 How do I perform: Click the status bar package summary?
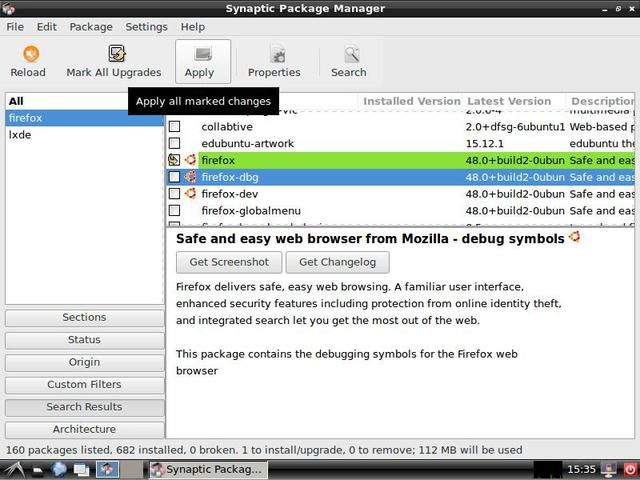click(264, 450)
